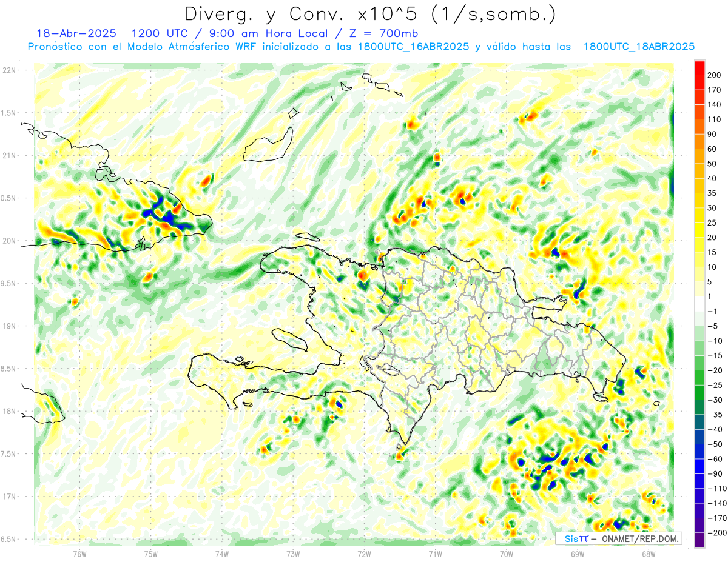Click the "75W" longitude axis label

(x=150, y=554)
